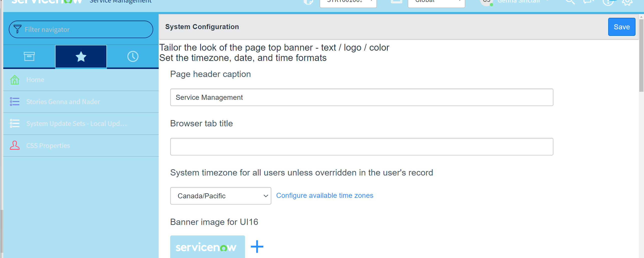644x258 pixels.
Task: Switch to the History clock tab
Action: coord(133,56)
